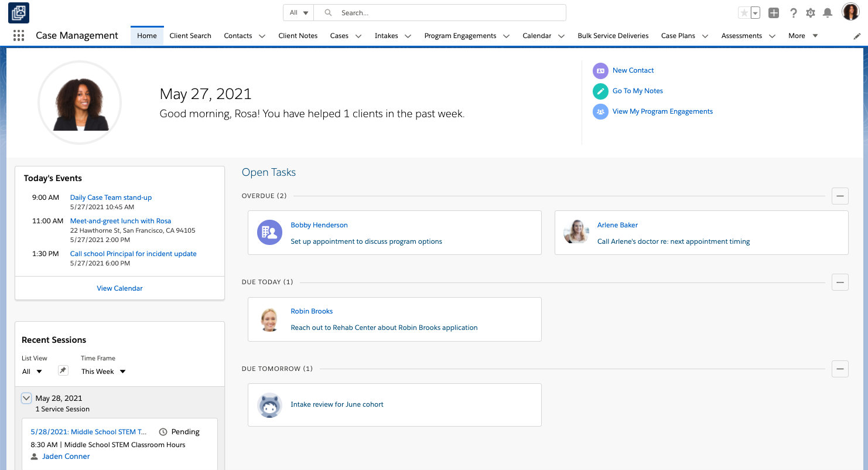Image resolution: width=868 pixels, height=470 pixels.
Task: Collapse the Due Tomorrow tasks section
Action: pyautogui.click(x=840, y=369)
